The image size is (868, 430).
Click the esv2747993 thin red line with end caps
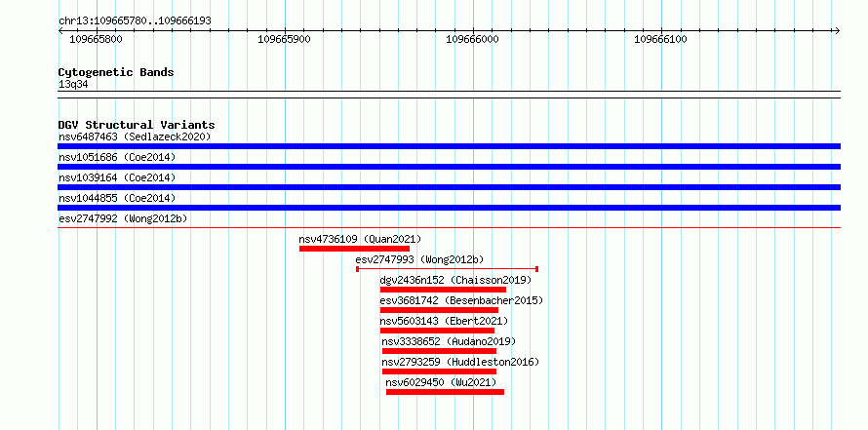pyautogui.click(x=448, y=269)
